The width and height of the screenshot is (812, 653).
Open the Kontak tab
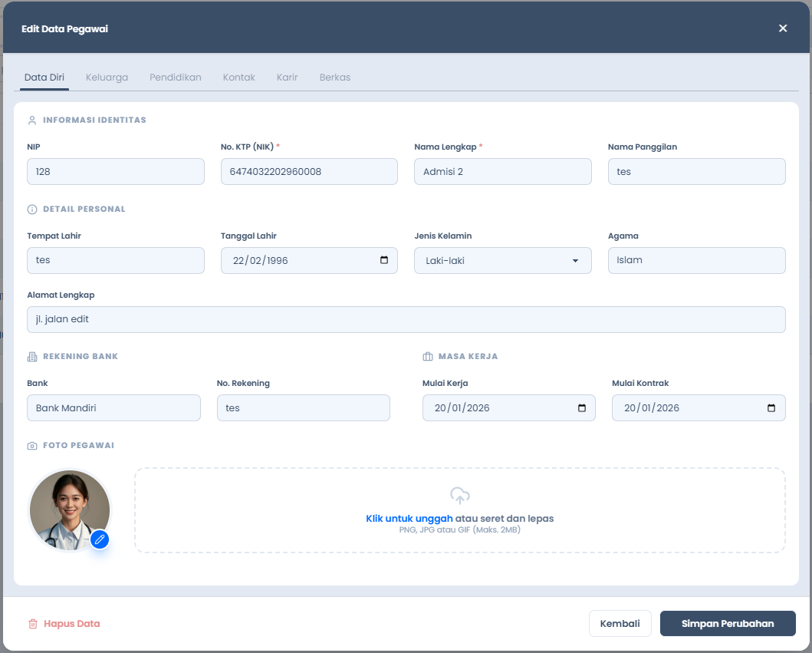coord(238,78)
